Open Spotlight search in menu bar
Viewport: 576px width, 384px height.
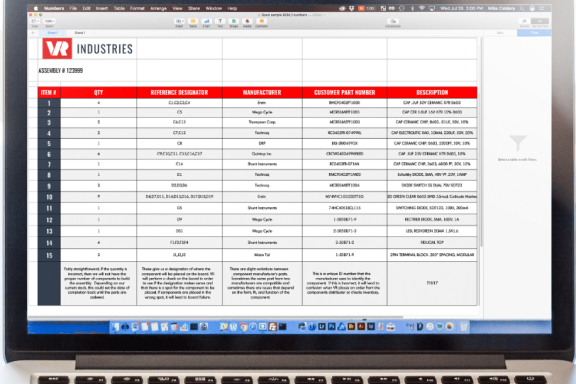coord(522,8)
